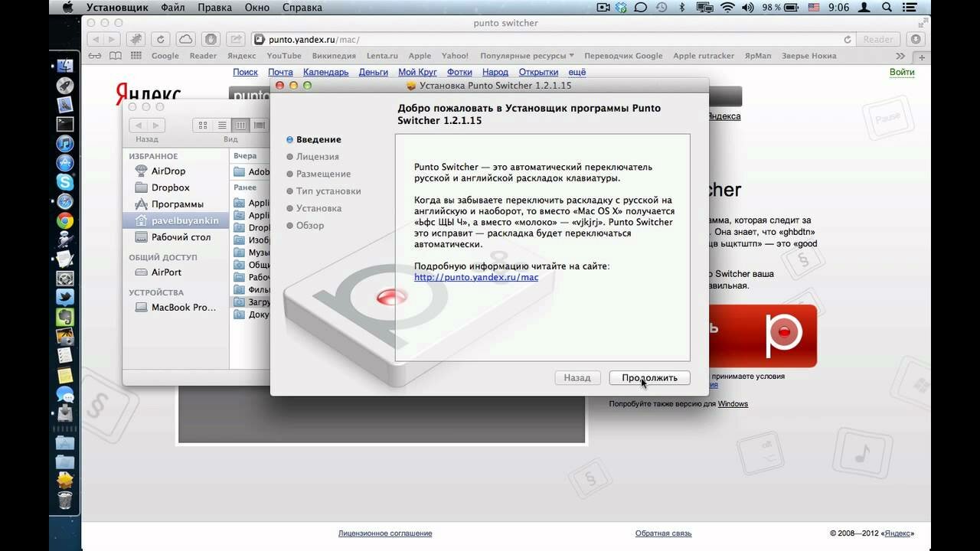Select AirDrop in the Finder sidebar
This screenshot has width=980, height=551.
tap(168, 171)
